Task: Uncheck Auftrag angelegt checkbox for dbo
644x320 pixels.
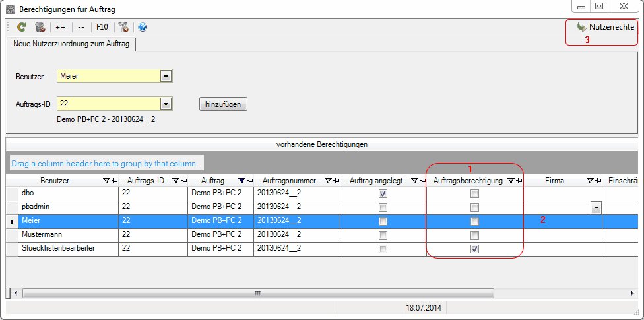Action: pyautogui.click(x=383, y=193)
